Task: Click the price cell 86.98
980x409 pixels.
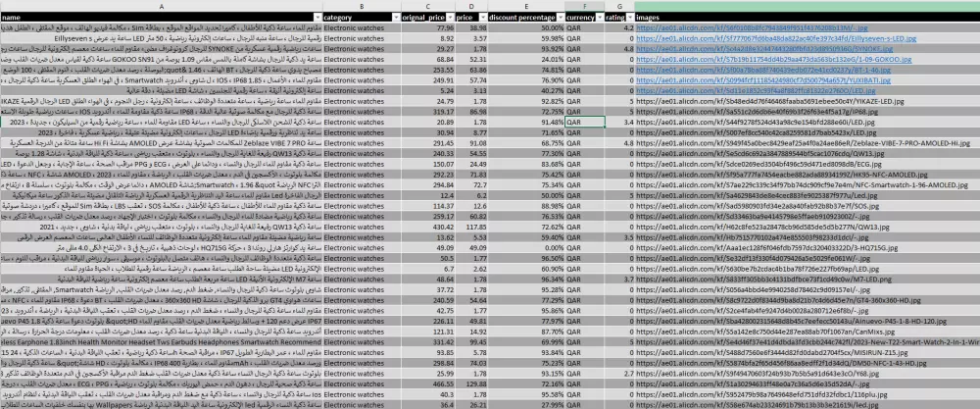Action: (471, 111)
